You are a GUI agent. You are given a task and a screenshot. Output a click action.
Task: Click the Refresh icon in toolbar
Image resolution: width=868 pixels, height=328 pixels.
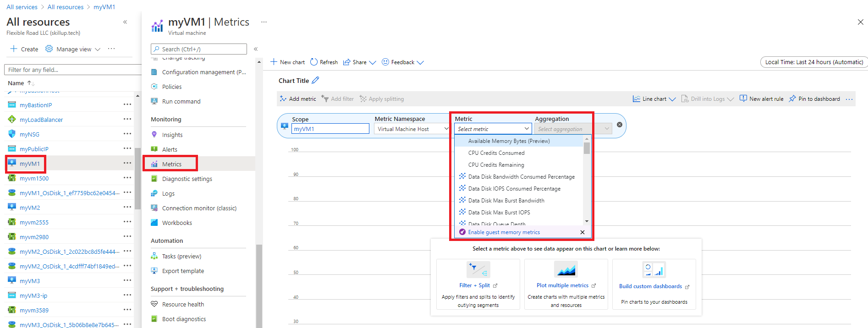point(314,62)
